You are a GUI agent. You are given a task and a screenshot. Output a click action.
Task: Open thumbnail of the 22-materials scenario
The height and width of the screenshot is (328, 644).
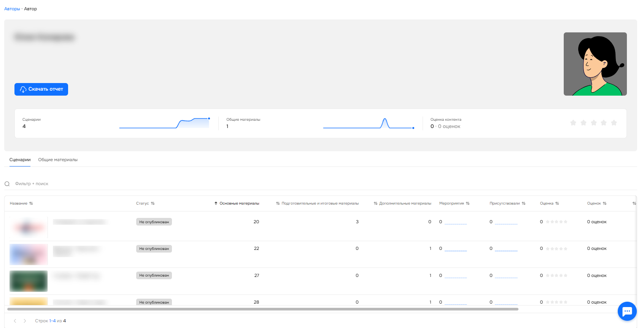(x=29, y=254)
